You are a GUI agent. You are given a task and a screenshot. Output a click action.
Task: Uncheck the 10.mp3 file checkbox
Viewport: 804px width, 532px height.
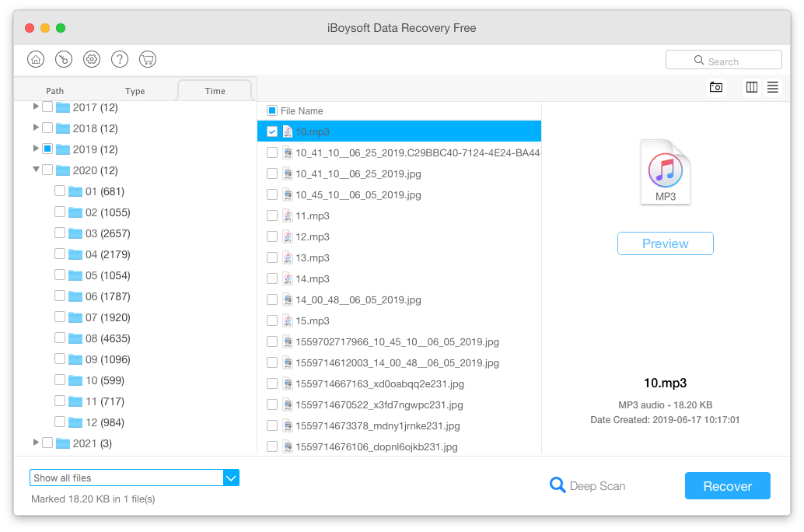272,131
